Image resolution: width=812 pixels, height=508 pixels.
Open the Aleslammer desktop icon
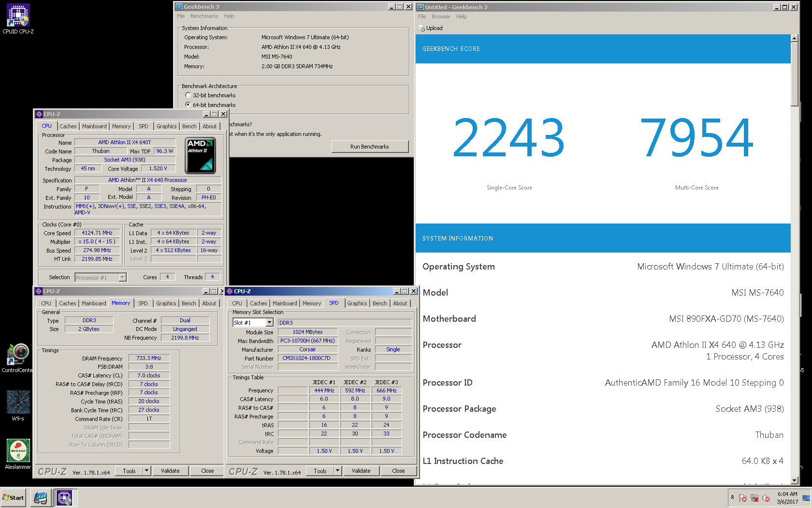coord(18,454)
